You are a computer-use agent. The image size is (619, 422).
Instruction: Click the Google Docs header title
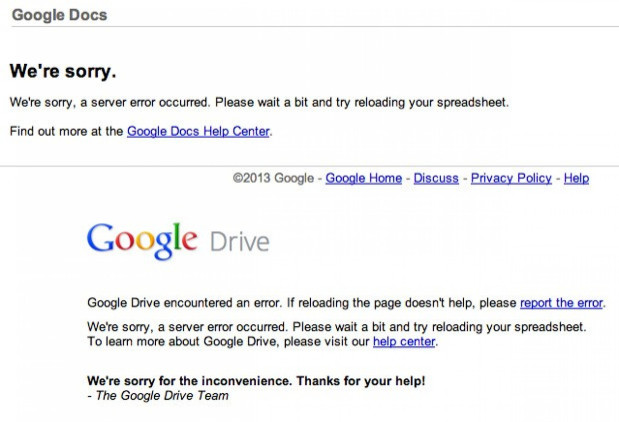tap(59, 15)
